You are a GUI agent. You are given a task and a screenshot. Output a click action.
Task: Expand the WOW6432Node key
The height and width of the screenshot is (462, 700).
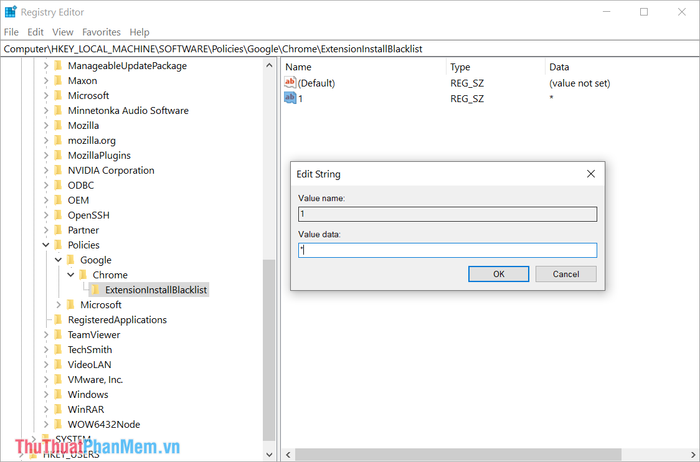click(x=46, y=425)
